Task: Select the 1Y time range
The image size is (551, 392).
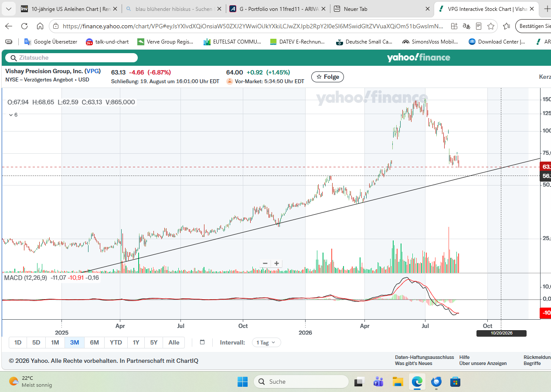Action: click(x=136, y=342)
